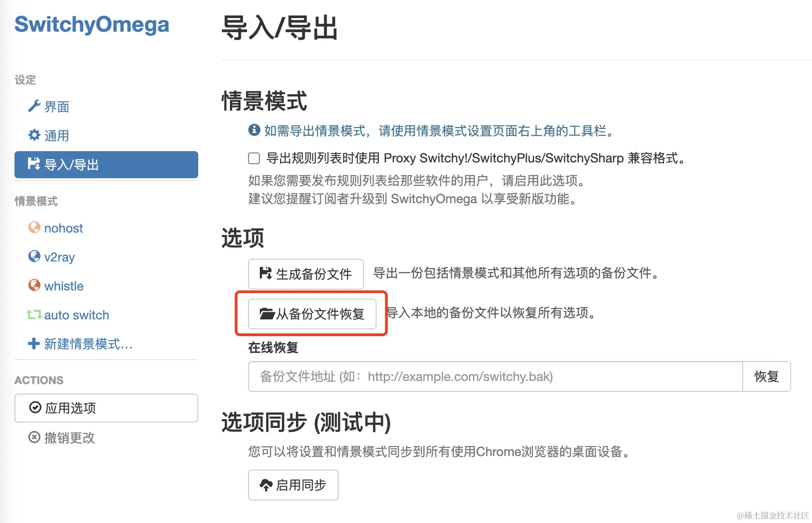812x523 pixels.
Task: Open the 界面 settings page
Action: click(x=106, y=107)
